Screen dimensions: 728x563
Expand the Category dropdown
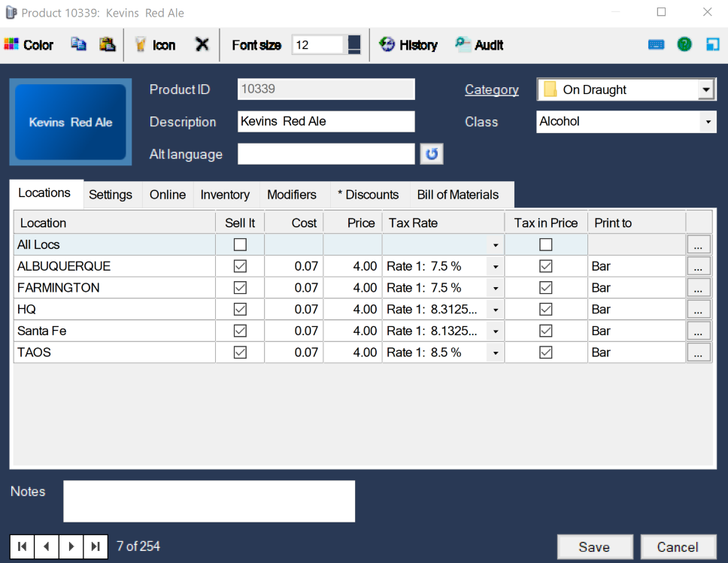tap(705, 89)
